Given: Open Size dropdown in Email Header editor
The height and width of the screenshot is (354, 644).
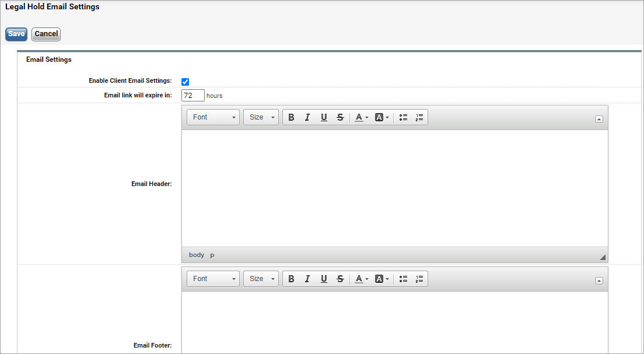Looking at the screenshot, I should [261, 117].
